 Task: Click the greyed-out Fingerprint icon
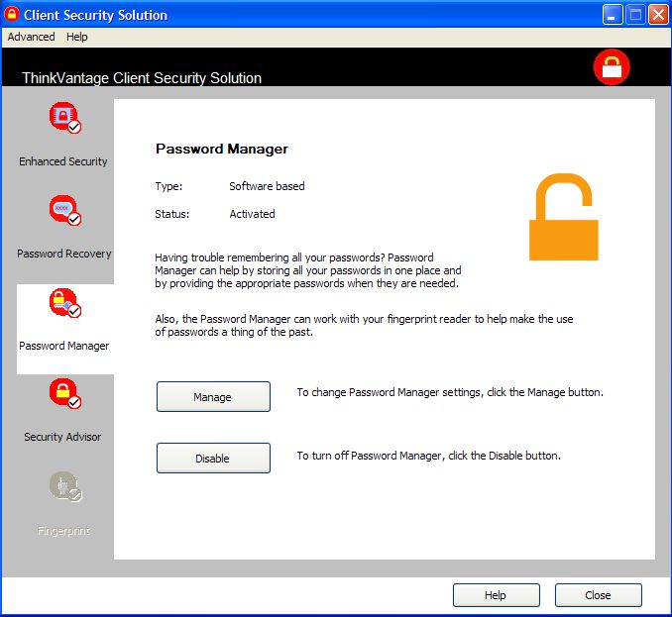[65, 486]
